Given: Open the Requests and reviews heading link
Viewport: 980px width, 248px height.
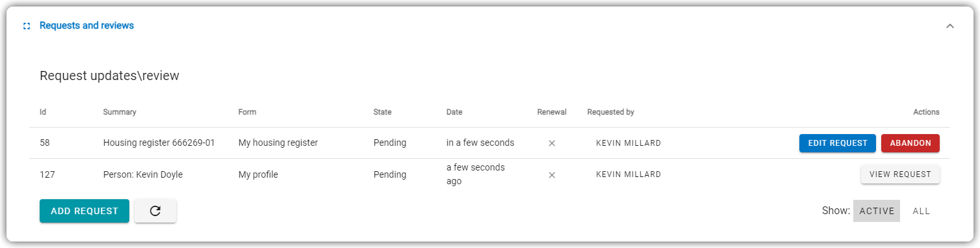Looking at the screenshot, I should pos(86,25).
